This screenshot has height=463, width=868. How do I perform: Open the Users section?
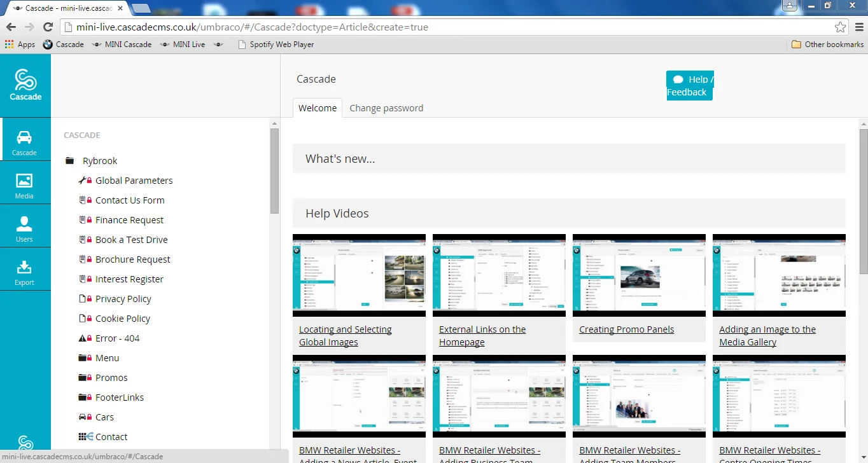(x=24, y=226)
